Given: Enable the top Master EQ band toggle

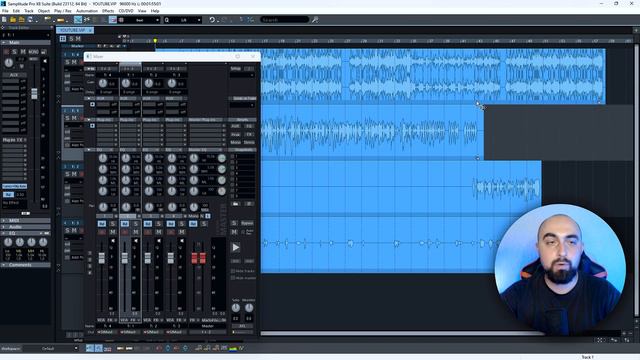Looking at the screenshot, I should click(x=222, y=158).
